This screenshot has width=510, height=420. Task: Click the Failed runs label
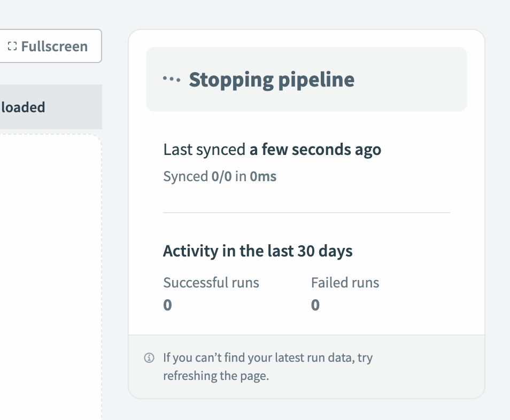345,283
